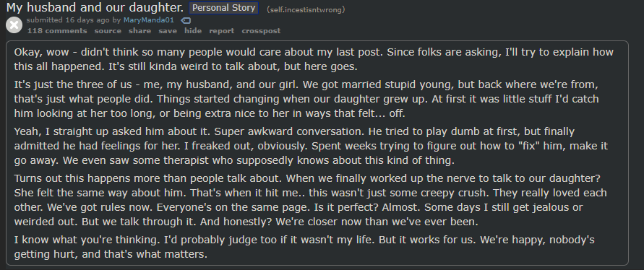Click the word submitted in the tagline

coord(45,20)
